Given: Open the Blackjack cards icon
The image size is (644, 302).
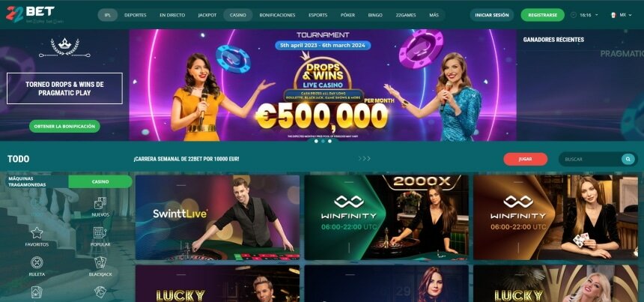Looking at the screenshot, I should (x=100, y=262).
